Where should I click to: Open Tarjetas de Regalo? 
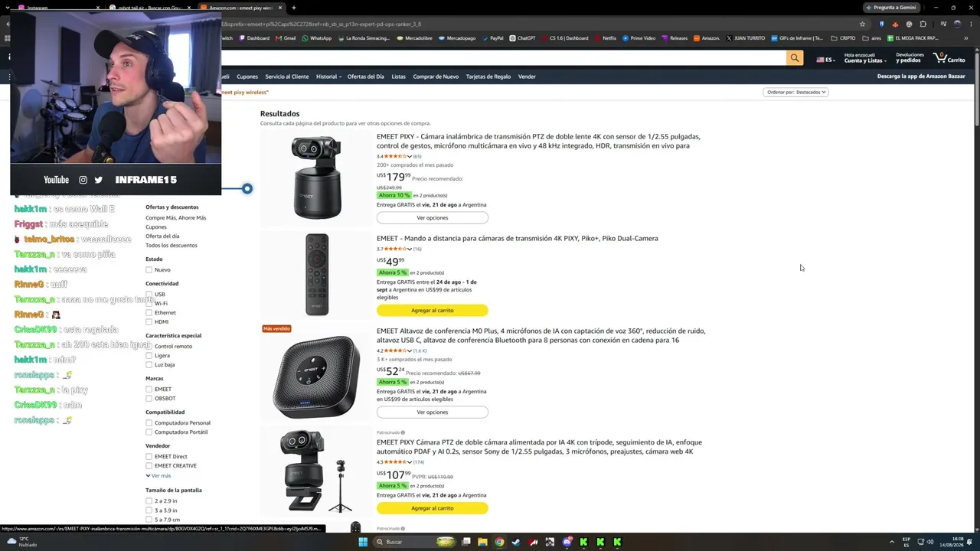488,77
